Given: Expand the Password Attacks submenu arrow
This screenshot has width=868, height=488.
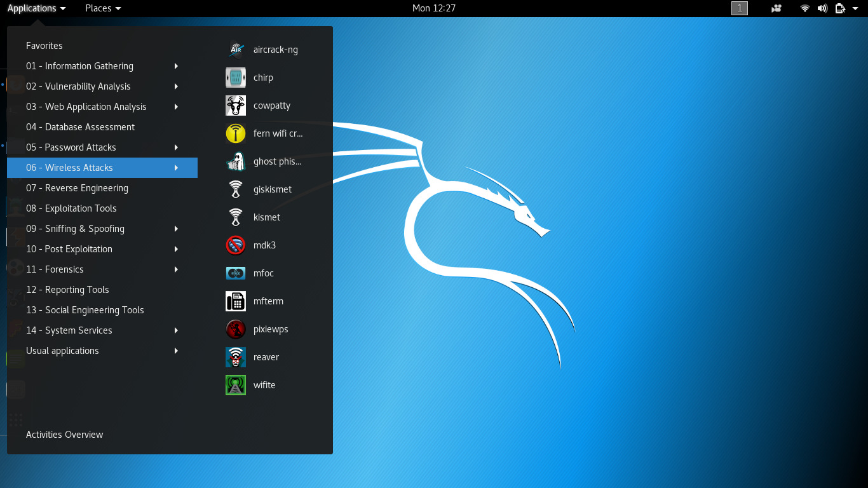Looking at the screenshot, I should point(176,147).
